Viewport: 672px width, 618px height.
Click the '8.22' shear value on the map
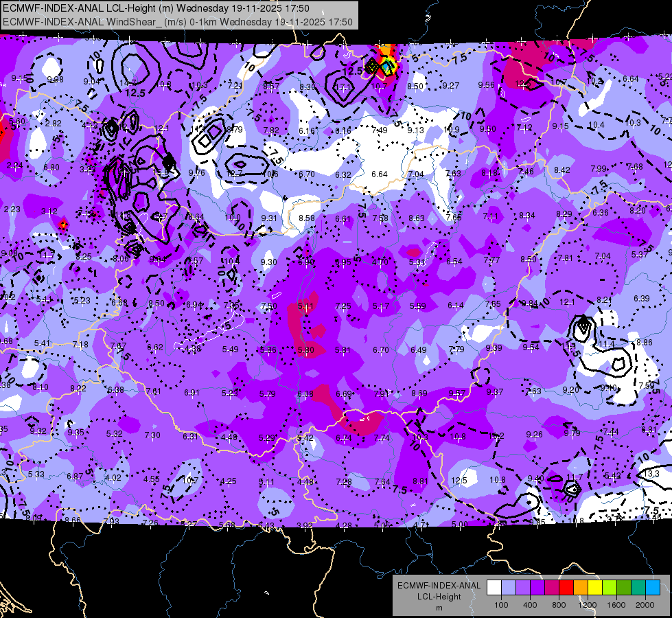78,389
